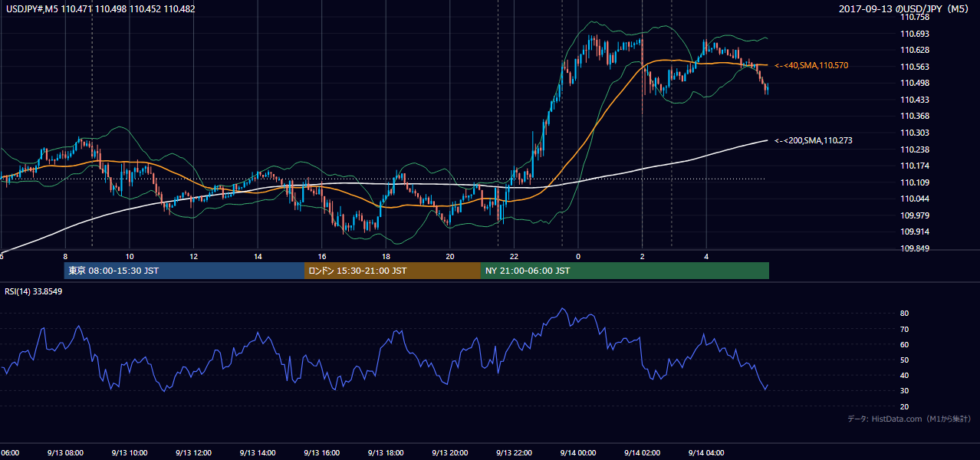Click the 110.109 price axis label
This screenshot has height=460, width=980.
click(914, 182)
